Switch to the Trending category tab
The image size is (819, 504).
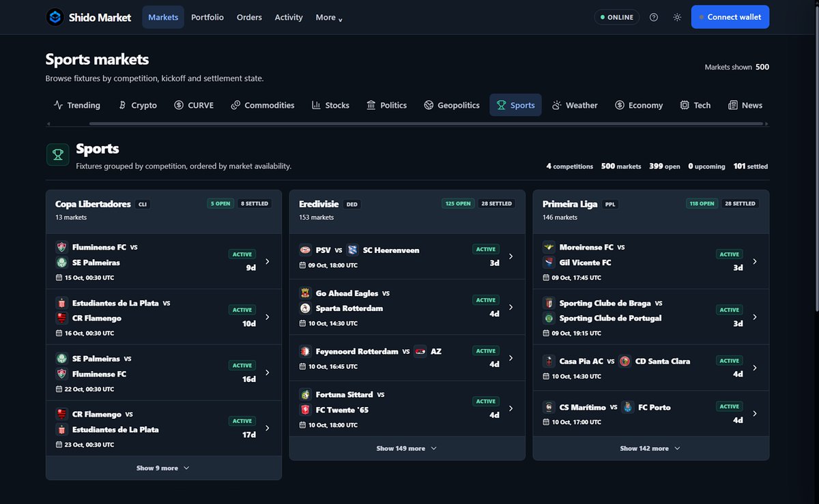[x=77, y=105]
